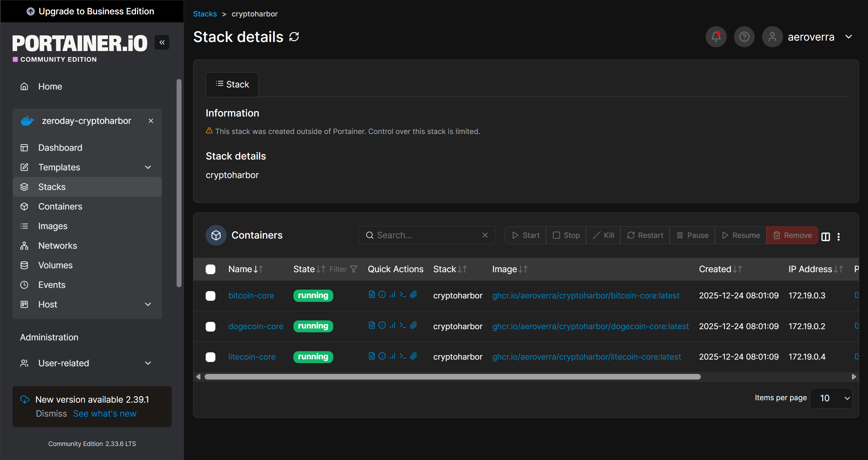Viewport: 868px width, 460px height.
Task: Check the litecoin-core row checkbox
Action: pyautogui.click(x=211, y=357)
